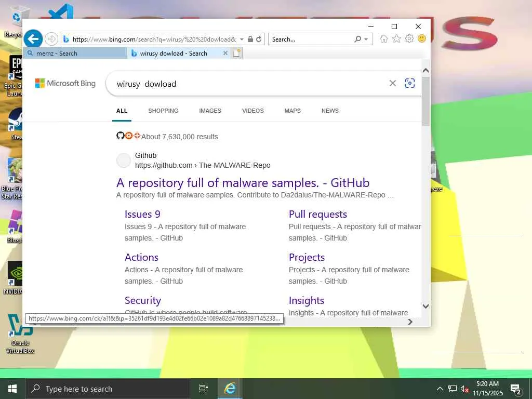Close the wirusy dowload tab
The image size is (532, 399).
point(225,54)
